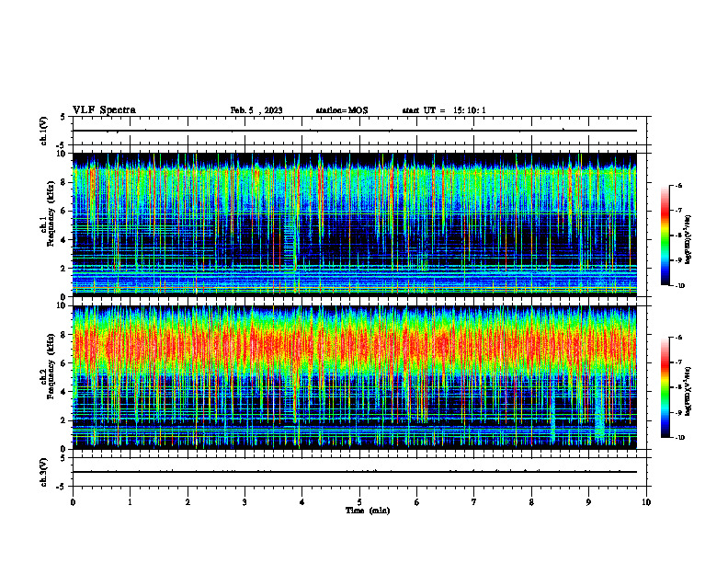Click the ch.1 color bar log(PSD) label
This screenshot has height=563, width=728.
click(688, 240)
